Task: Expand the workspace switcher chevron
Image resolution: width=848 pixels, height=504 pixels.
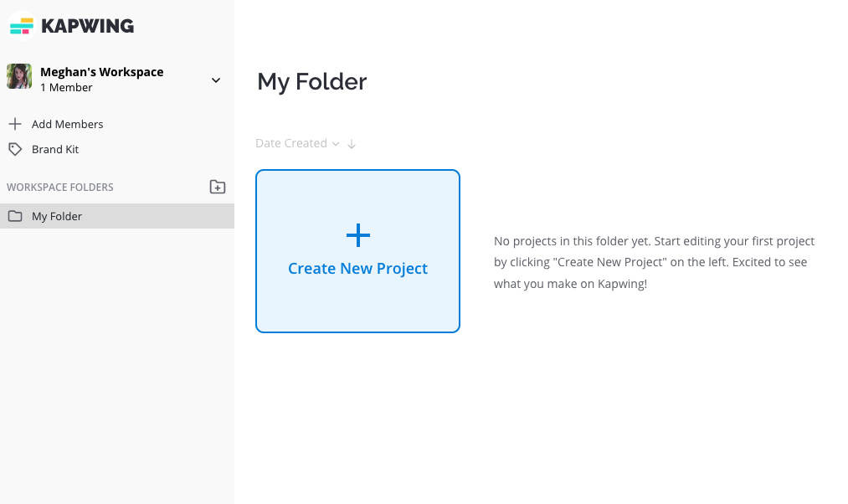Action: [x=216, y=80]
